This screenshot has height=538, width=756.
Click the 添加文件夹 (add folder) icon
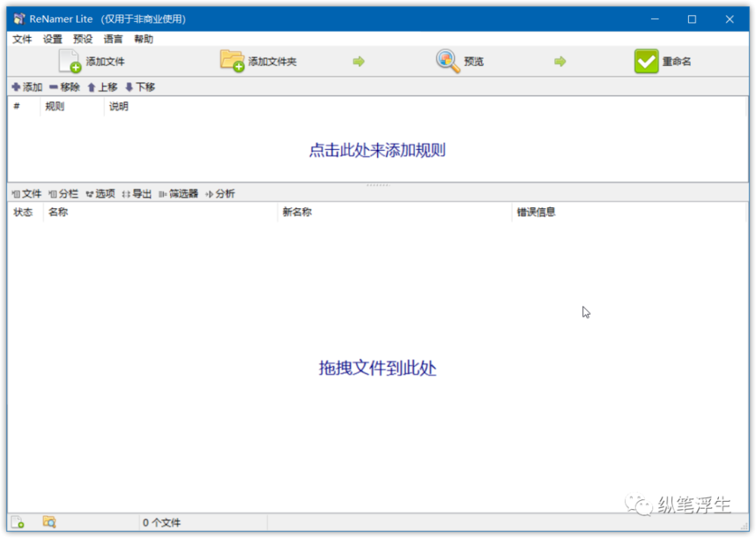click(232, 61)
